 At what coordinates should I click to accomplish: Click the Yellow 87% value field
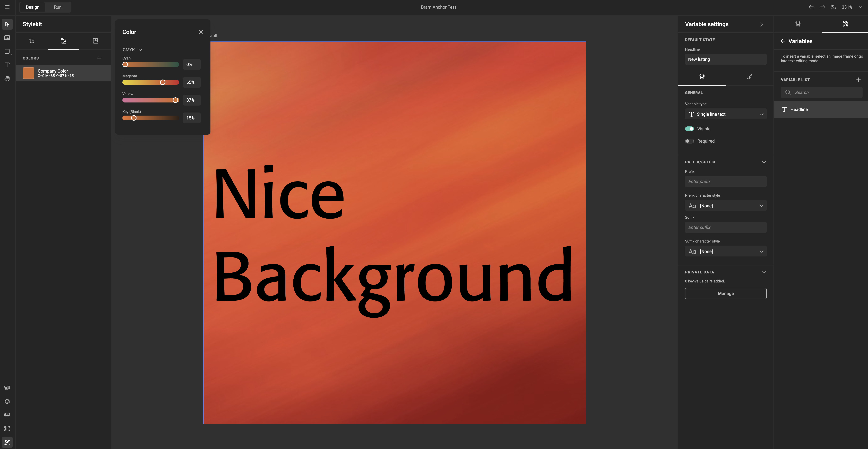coord(192,100)
